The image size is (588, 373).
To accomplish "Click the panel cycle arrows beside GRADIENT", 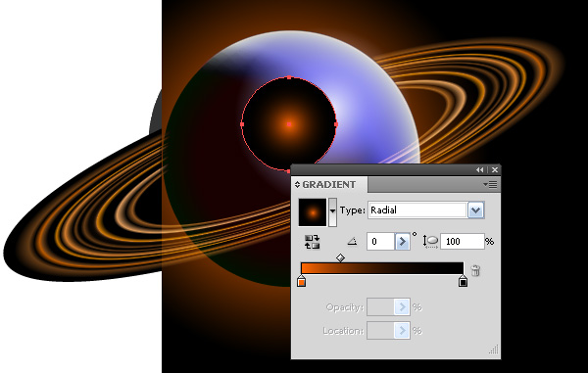I will [x=297, y=185].
